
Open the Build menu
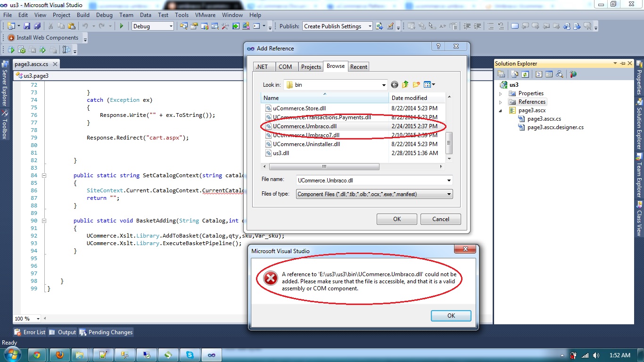(83, 15)
